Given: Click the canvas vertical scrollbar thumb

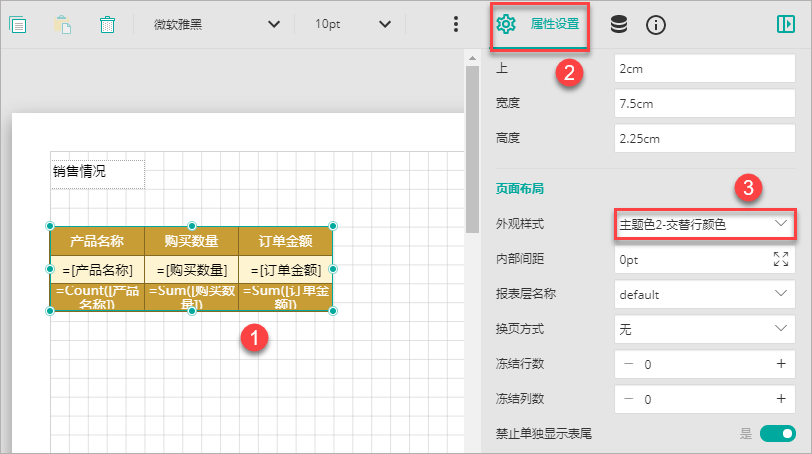Looking at the screenshot, I should 472,149.
